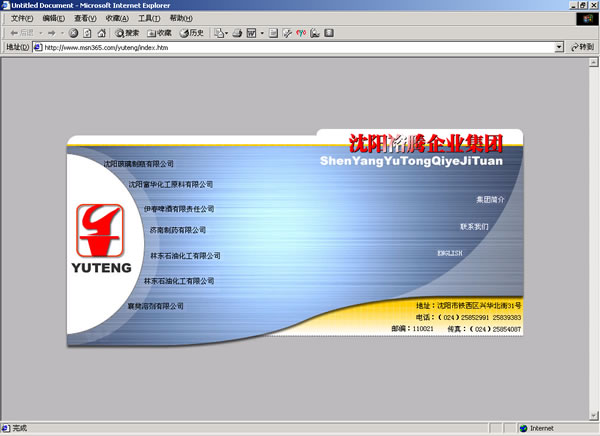Open the 有限公司 link just above the last
The image size is (600, 436).
179,281
